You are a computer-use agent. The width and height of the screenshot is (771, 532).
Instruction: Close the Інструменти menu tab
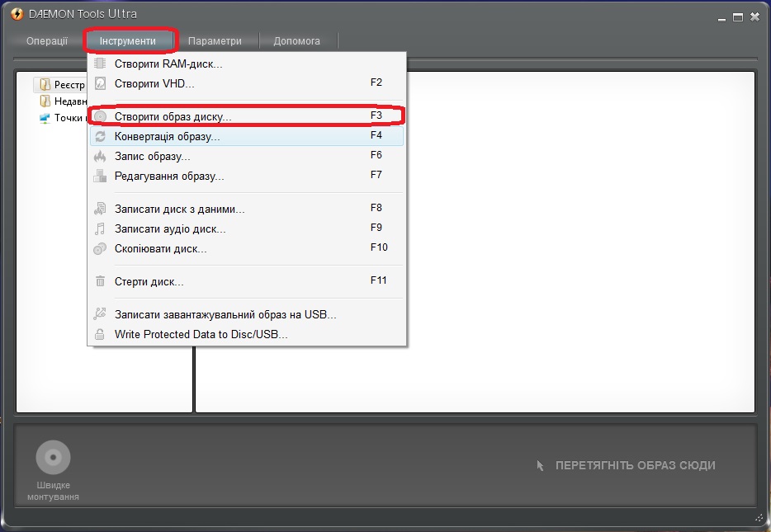(x=128, y=40)
